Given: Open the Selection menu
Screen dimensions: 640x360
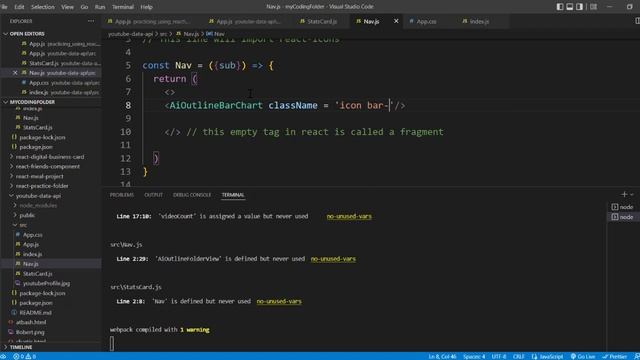Looking at the screenshot, I should click(43, 7).
